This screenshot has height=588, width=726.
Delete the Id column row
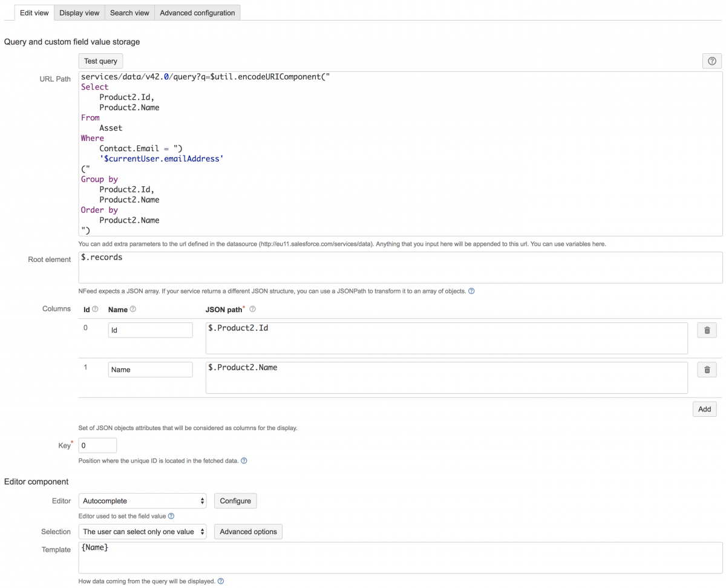707,330
